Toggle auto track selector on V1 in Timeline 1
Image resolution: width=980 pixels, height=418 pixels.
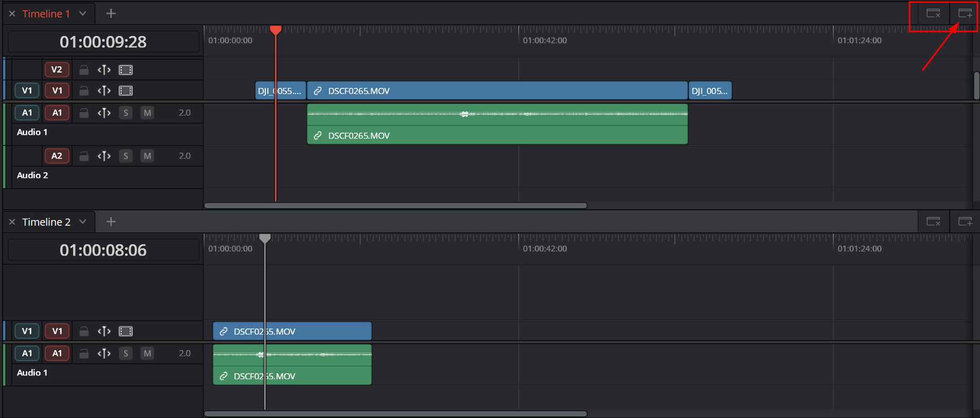click(x=104, y=90)
